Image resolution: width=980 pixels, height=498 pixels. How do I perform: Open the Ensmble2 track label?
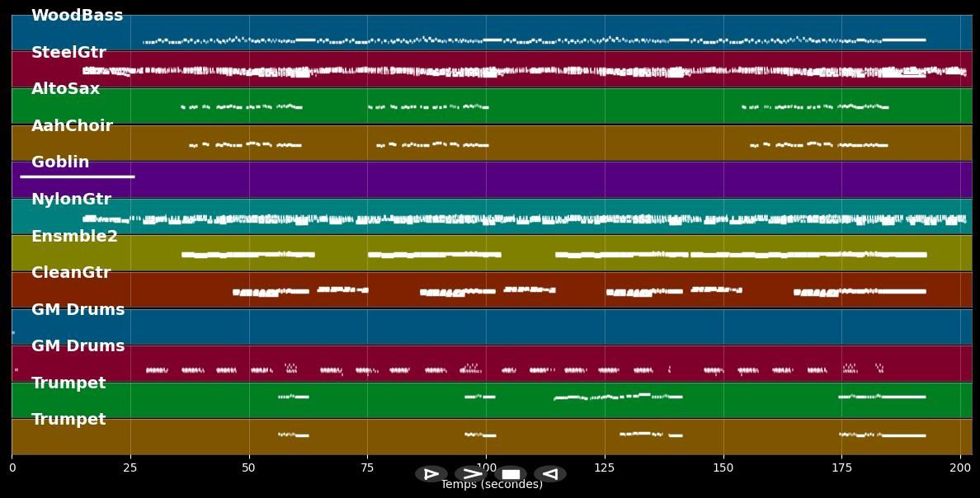(74, 237)
